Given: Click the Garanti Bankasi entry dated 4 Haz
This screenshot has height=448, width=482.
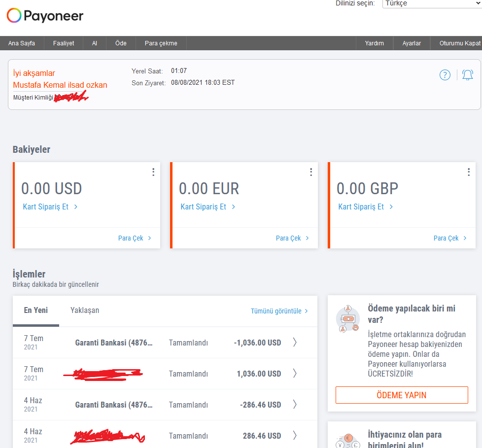Looking at the screenshot, I should click(114, 405).
